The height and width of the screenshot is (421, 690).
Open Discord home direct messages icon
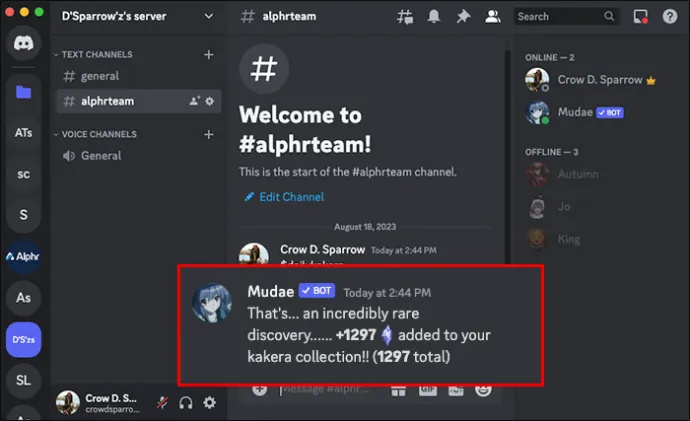point(23,43)
